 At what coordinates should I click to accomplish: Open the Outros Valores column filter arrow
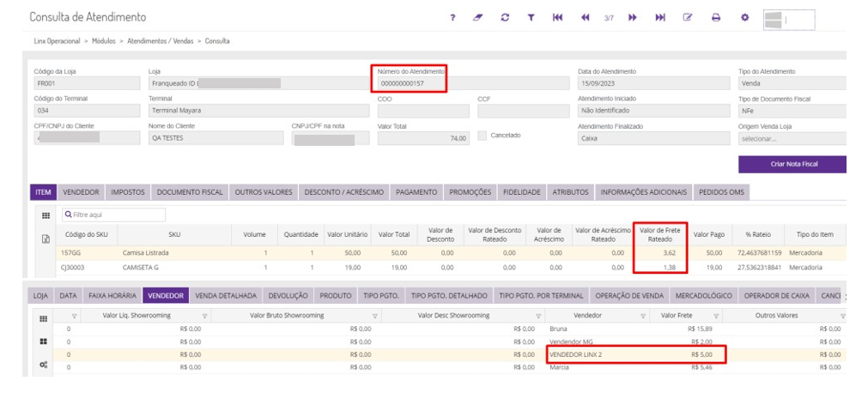(842, 316)
